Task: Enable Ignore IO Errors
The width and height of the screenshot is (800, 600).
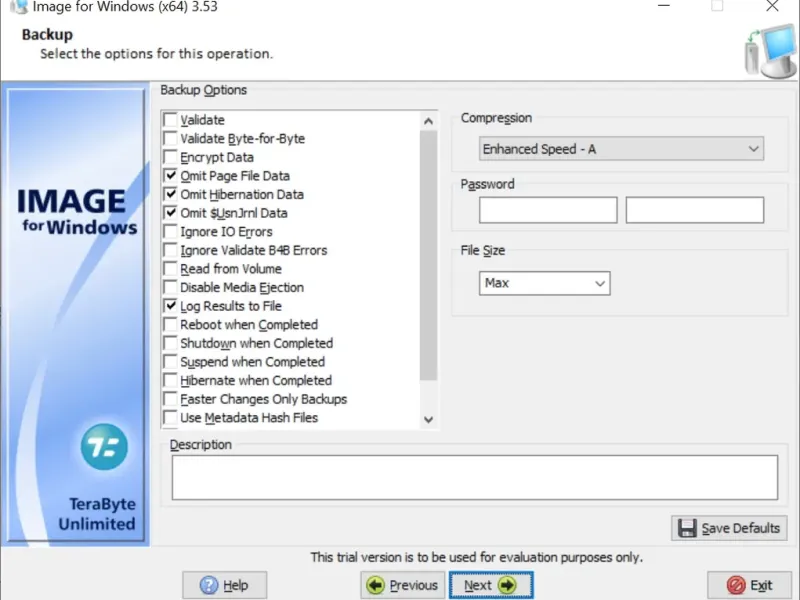Action: 170,232
